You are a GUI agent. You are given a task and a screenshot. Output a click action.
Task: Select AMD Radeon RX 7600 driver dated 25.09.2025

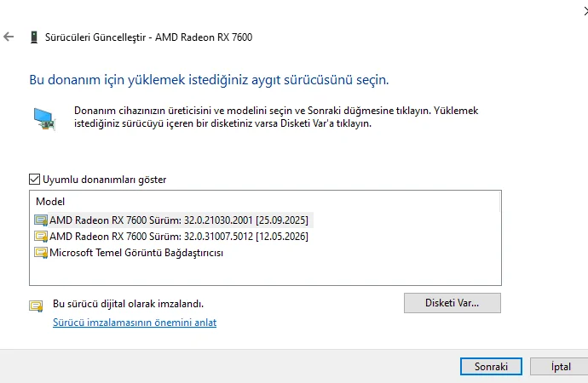click(x=178, y=220)
